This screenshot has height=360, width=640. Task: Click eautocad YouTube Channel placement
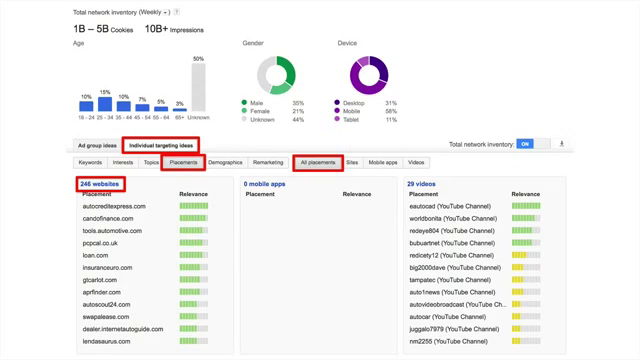(x=450, y=206)
